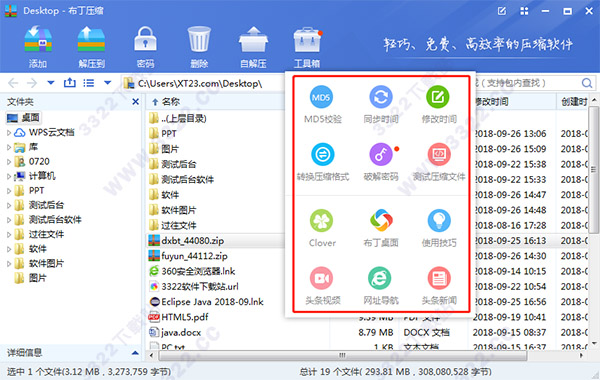
Task: Open the view mode dropdown arrow
Action: (108, 83)
